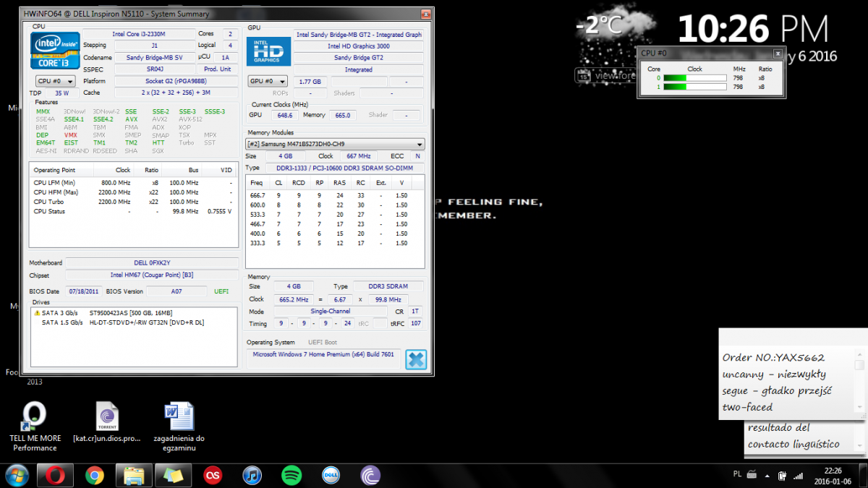Image resolution: width=868 pixels, height=488 pixels.
Task: Click the Intel Core i3 logo badge
Action: 55,50
